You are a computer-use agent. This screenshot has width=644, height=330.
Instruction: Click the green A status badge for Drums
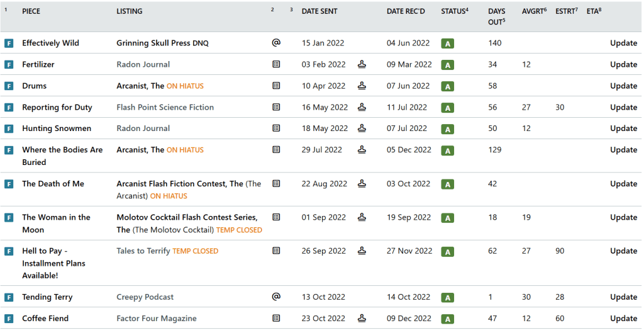[447, 86]
